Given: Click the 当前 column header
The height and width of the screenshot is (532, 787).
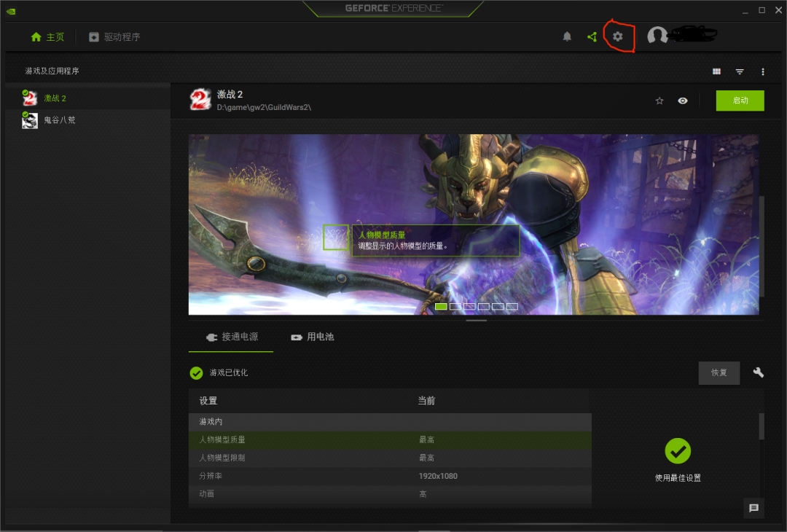Looking at the screenshot, I should 426,401.
